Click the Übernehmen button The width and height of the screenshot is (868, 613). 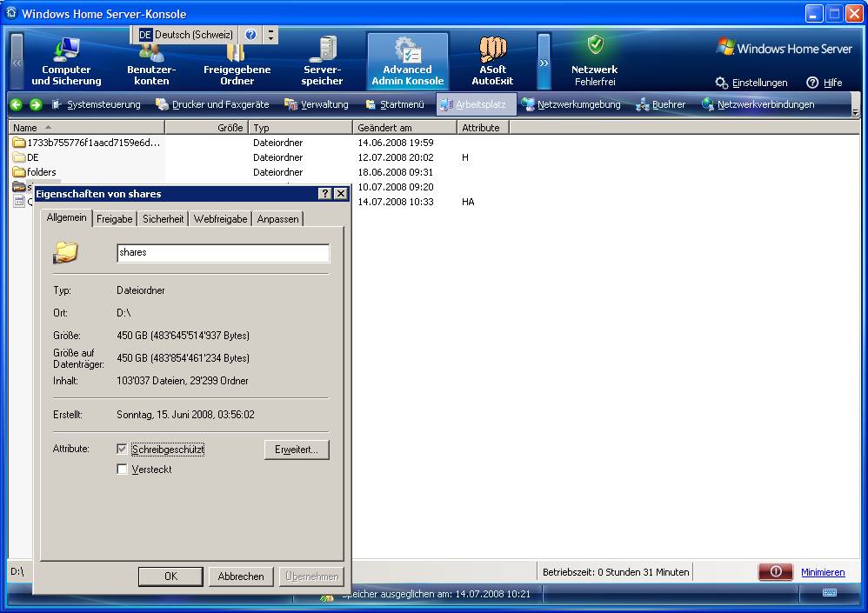pyautogui.click(x=311, y=576)
